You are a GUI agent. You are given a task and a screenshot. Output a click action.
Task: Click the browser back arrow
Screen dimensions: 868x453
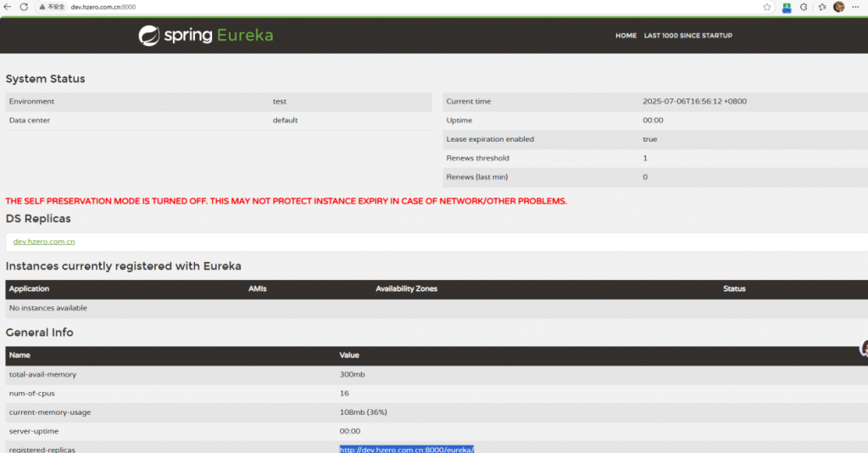tap(8, 7)
